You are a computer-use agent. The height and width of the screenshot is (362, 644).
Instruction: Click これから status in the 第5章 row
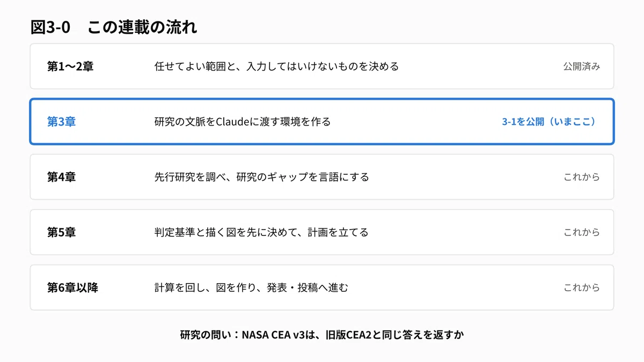tap(582, 232)
